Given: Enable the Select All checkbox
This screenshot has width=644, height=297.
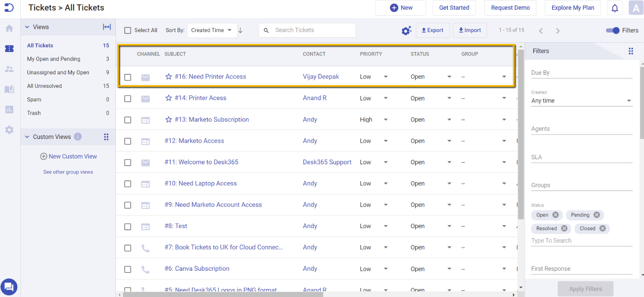Looking at the screenshot, I should [127, 30].
